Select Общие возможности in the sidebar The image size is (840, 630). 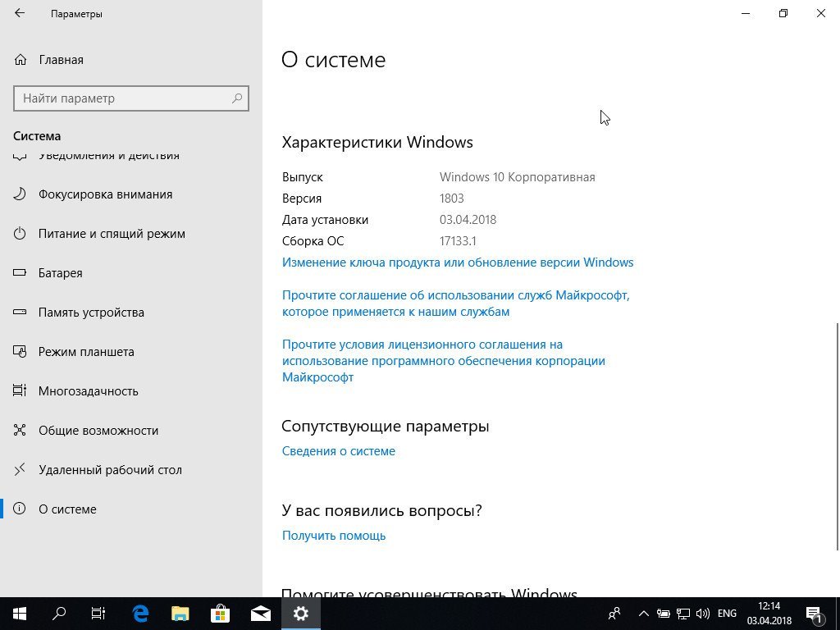pyautogui.click(x=131, y=430)
